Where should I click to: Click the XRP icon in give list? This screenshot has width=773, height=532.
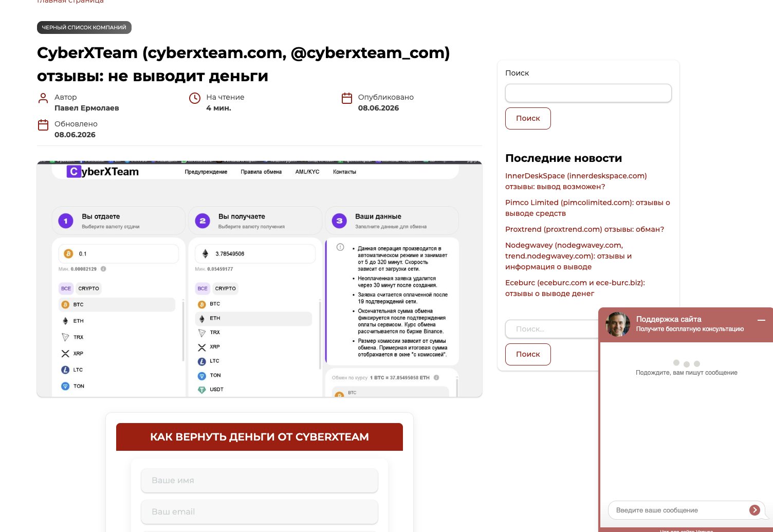pyautogui.click(x=65, y=354)
